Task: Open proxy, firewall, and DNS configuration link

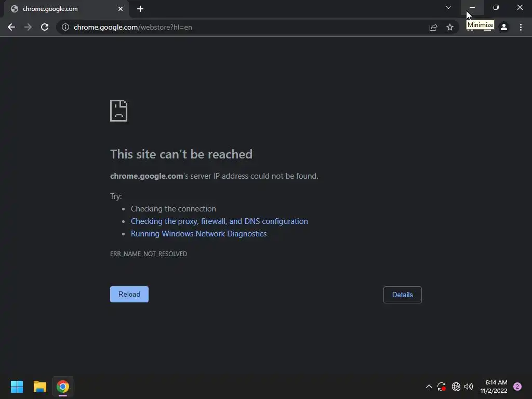Action: point(220,221)
